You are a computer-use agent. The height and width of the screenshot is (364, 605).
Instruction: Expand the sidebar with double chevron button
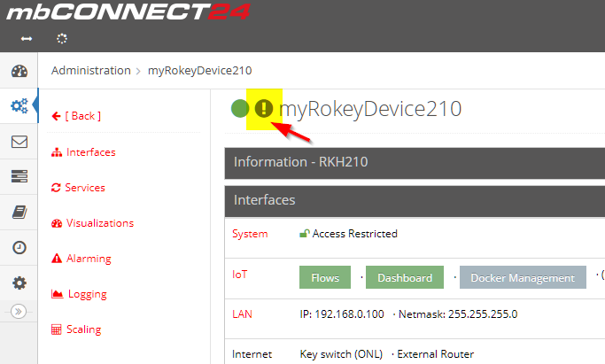19,311
